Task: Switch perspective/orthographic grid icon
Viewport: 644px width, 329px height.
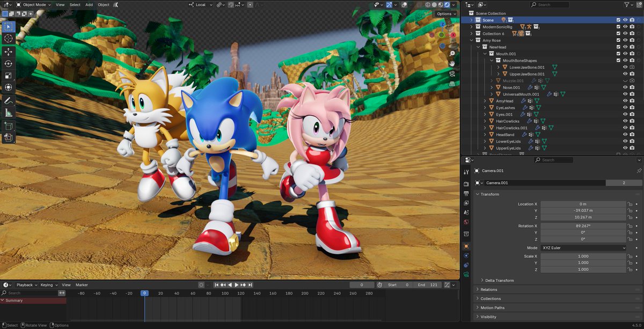Action: [452, 84]
